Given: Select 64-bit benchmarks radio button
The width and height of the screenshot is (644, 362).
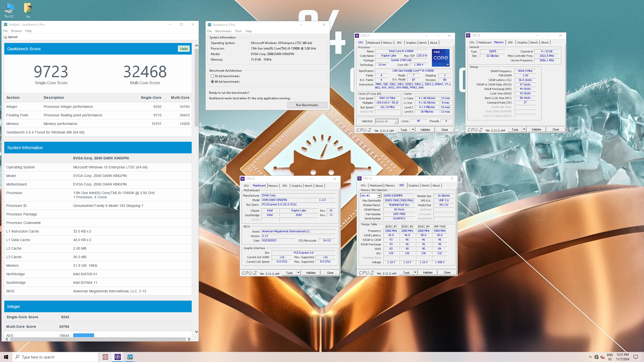Looking at the screenshot, I should 212,82.
